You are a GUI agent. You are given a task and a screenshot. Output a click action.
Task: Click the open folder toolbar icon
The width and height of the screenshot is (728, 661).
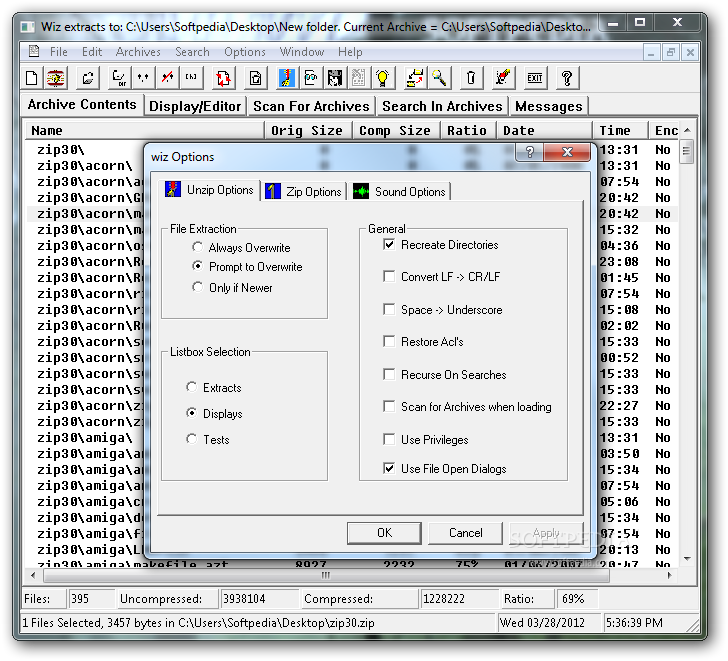coord(88,78)
